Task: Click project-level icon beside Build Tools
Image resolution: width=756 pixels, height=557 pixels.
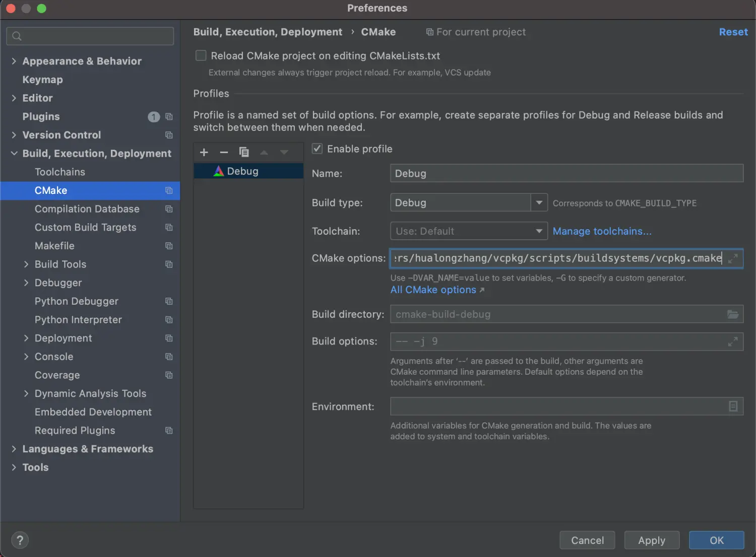Action: (x=169, y=264)
